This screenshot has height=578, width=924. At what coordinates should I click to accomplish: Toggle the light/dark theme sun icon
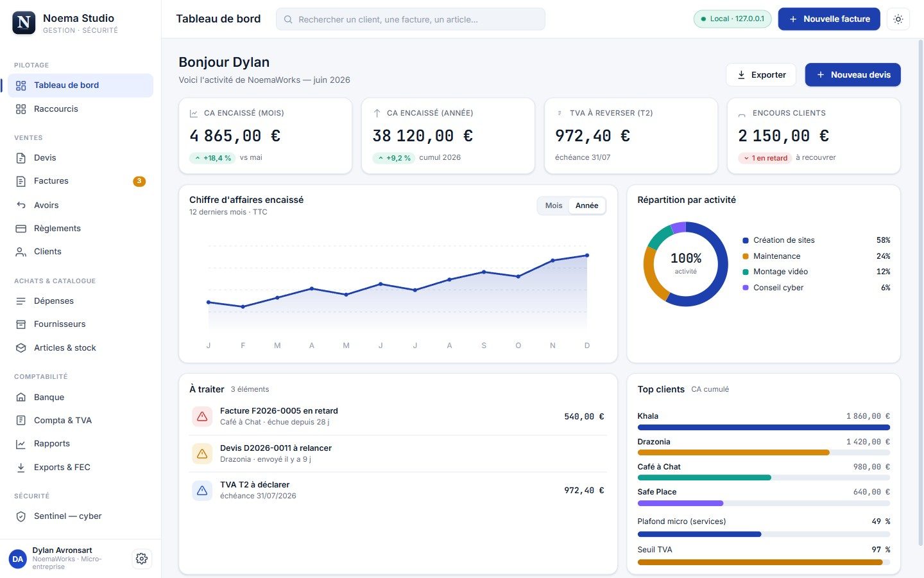pyautogui.click(x=898, y=19)
